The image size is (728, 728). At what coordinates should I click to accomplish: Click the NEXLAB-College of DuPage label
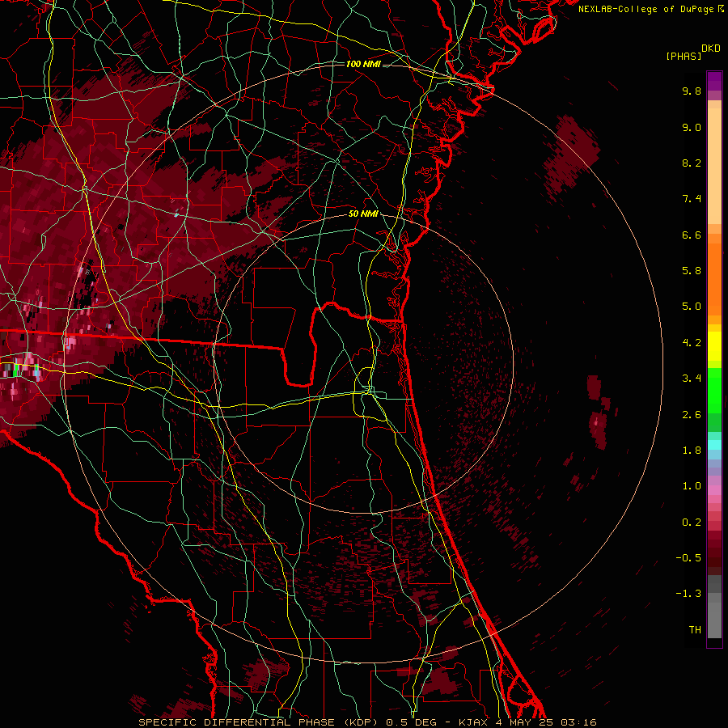pyautogui.click(x=650, y=9)
